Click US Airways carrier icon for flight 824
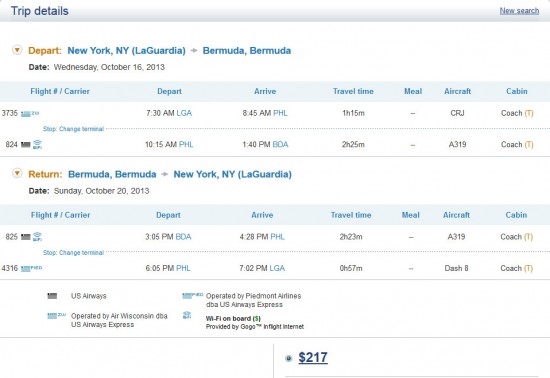 pos(26,144)
